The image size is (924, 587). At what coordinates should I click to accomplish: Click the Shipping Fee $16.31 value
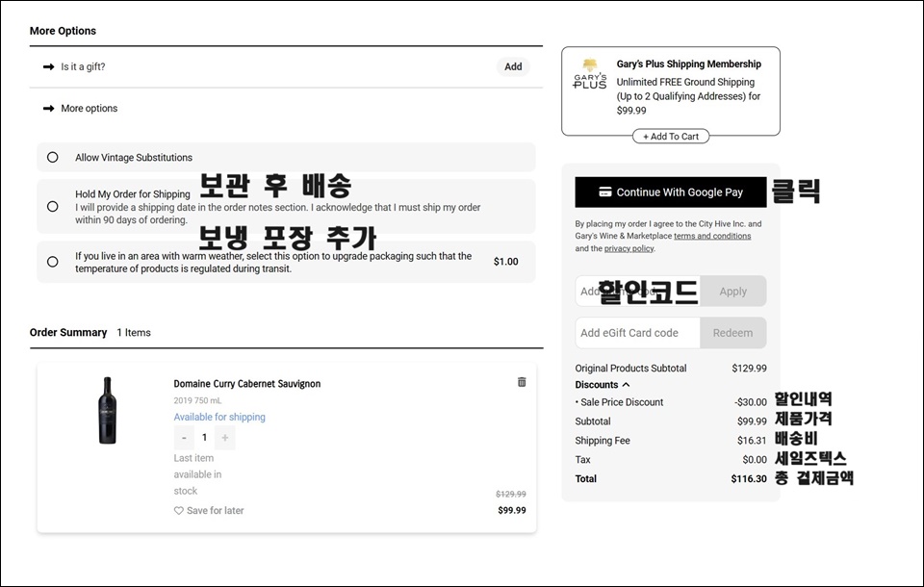tap(752, 441)
